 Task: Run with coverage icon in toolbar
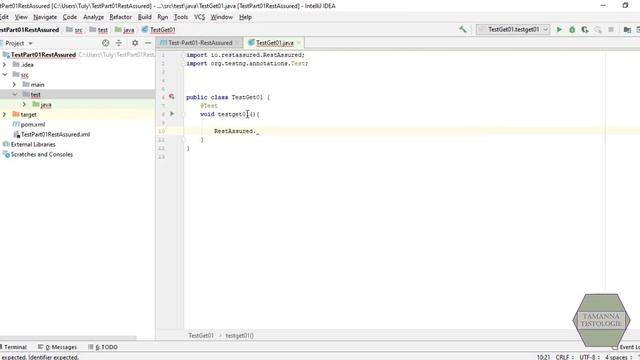[585, 29]
